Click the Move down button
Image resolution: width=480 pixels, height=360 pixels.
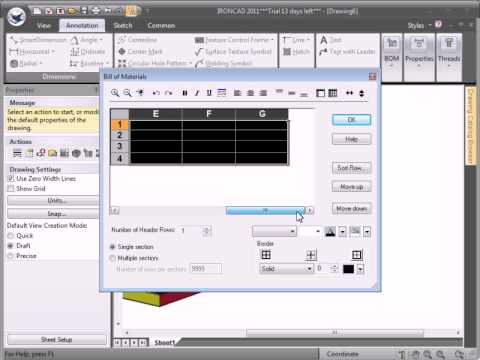351,209
